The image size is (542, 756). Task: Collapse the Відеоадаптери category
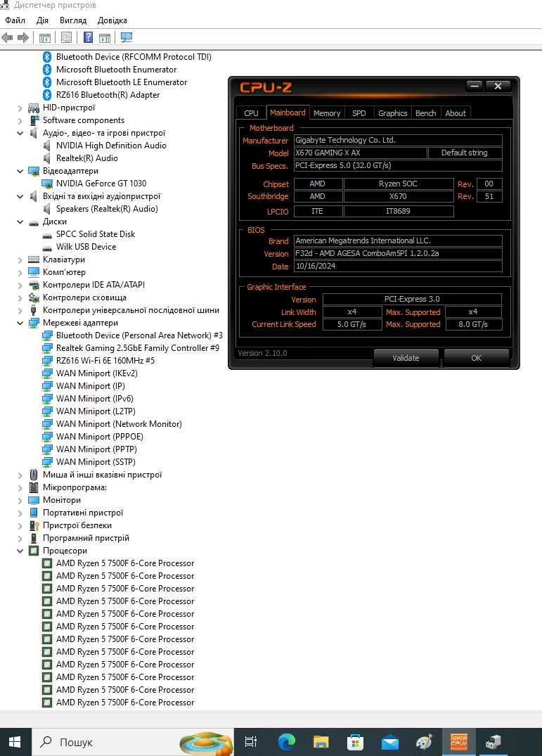pyautogui.click(x=20, y=171)
